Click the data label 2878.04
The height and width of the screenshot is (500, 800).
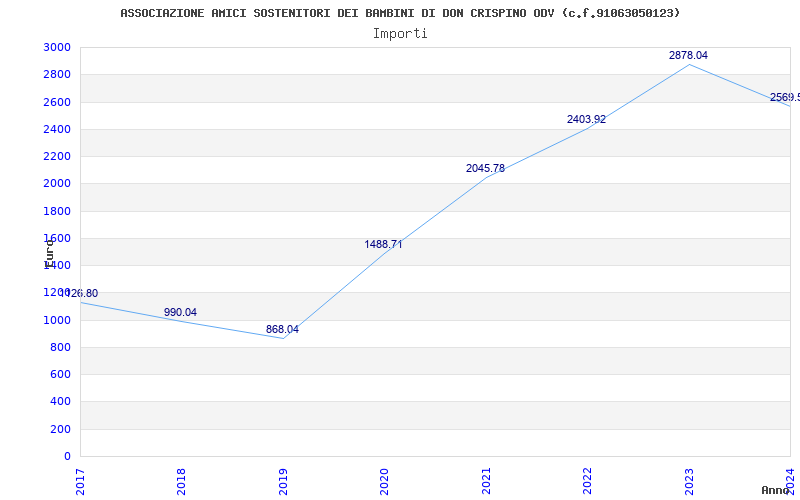pyautogui.click(x=688, y=55)
